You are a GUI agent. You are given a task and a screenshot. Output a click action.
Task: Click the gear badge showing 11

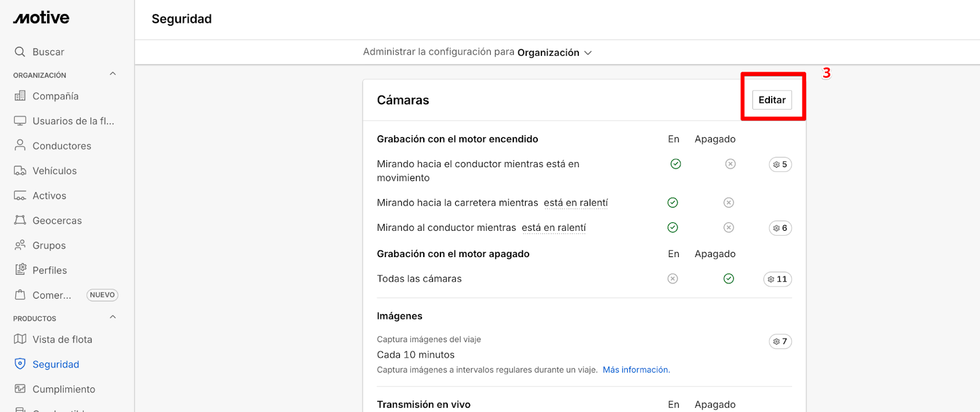(777, 279)
